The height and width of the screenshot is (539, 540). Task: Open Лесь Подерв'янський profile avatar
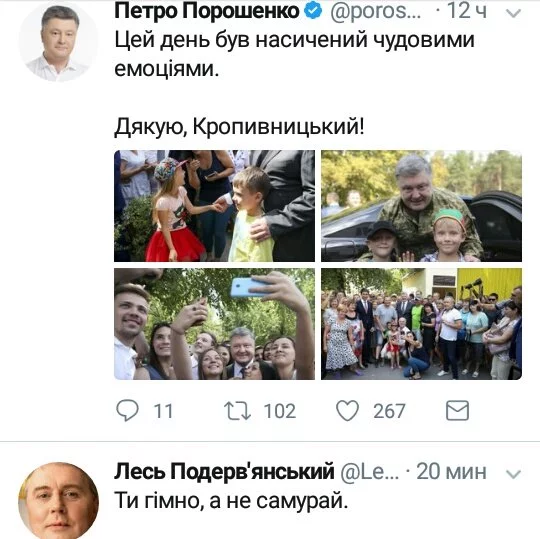[x=59, y=500]
